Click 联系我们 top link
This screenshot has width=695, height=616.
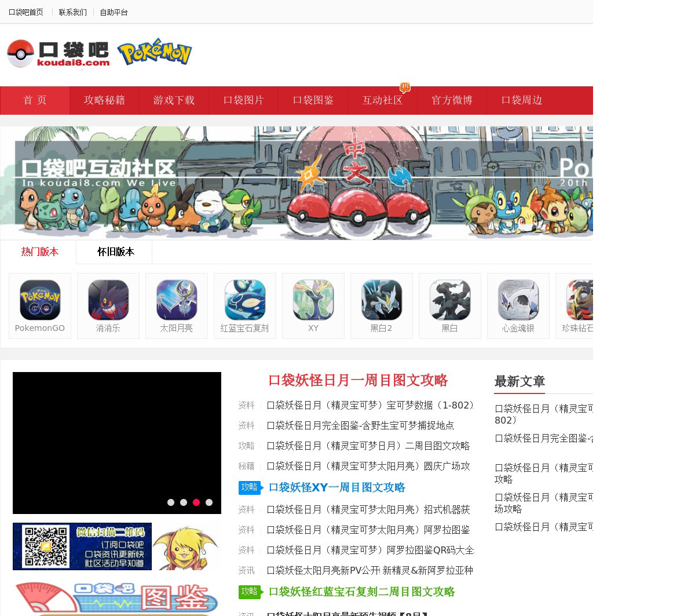coord(73,12)
